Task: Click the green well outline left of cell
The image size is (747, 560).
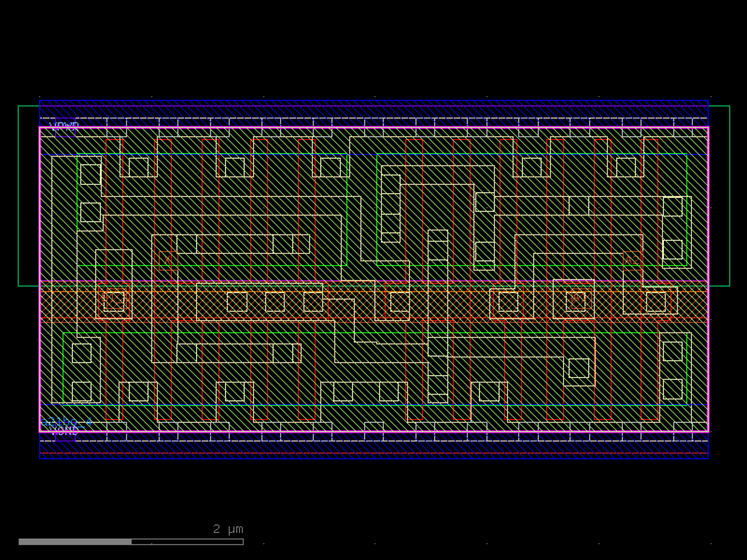Action: (x=19, y=196)
